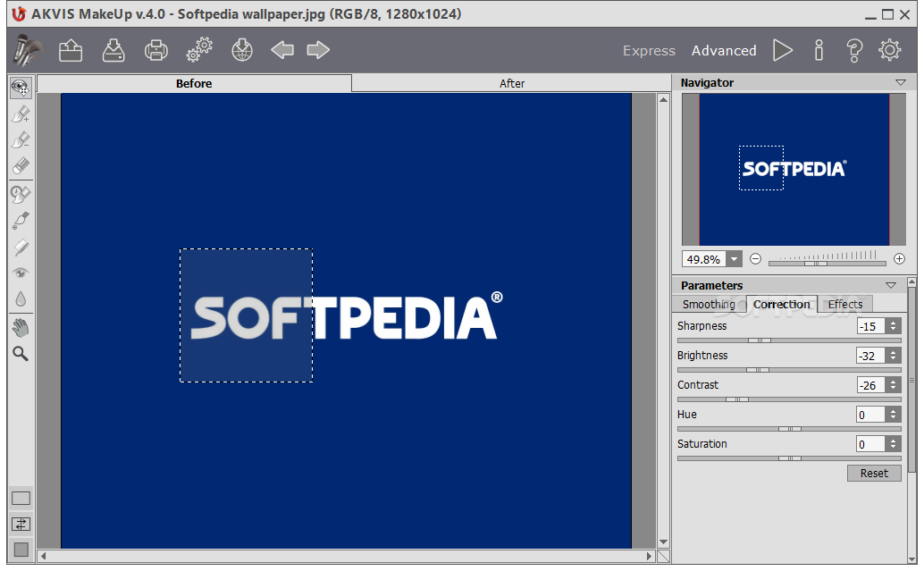924x571 pixels.
Task: Open the Effects tab
Action: 845,304
